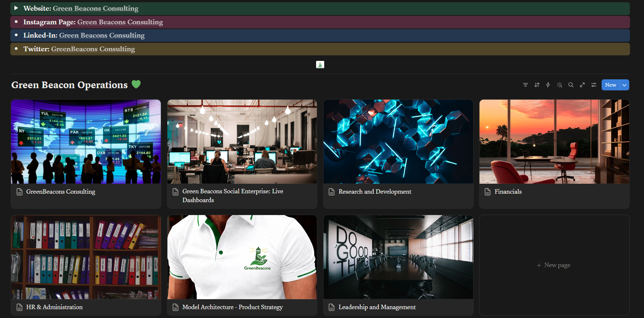Click the Research and Development card title
This screenshot has width=644, height=318.
(375, 191)
